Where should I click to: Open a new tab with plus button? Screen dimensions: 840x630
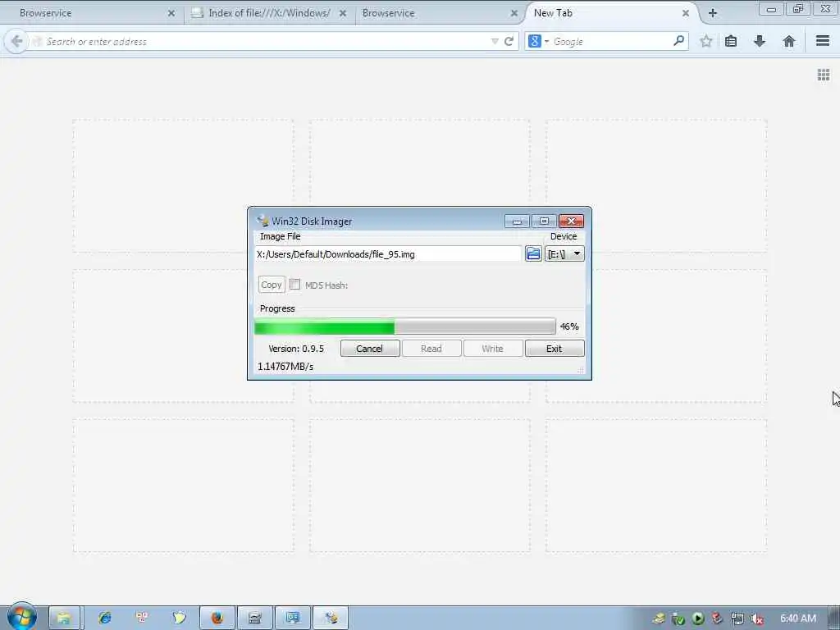(713, 13)
